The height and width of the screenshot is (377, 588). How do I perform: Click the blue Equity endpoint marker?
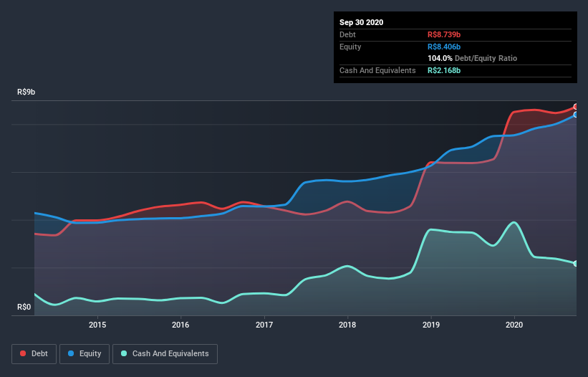click(576, 115)
